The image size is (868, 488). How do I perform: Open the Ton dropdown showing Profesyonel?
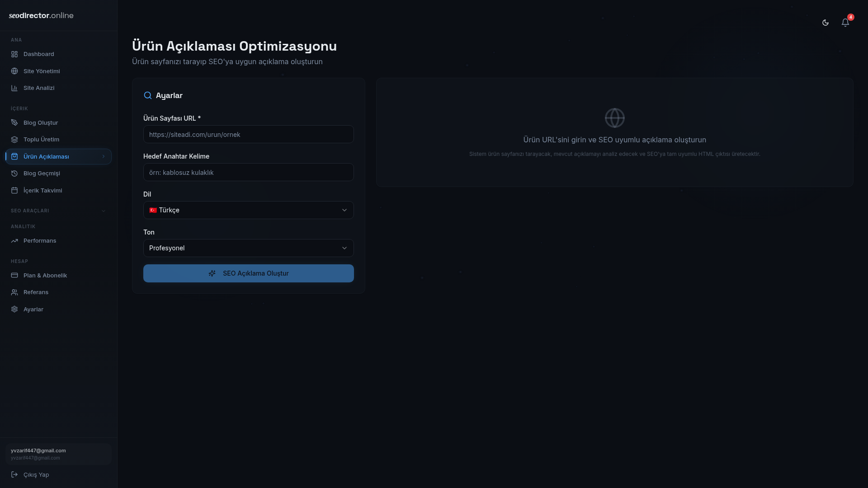[248, 248]
